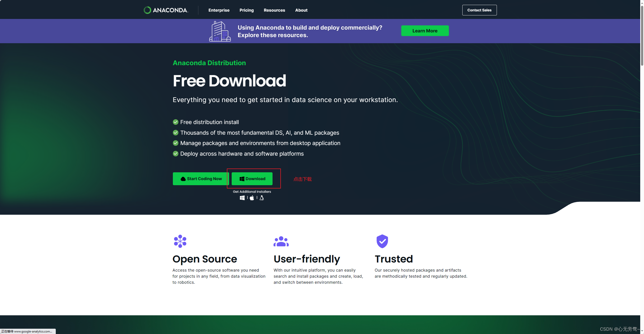The height and width of the screenshot is (334, 644).
Task: Click the Open Source snowflake icon
Action: [179, 241]
